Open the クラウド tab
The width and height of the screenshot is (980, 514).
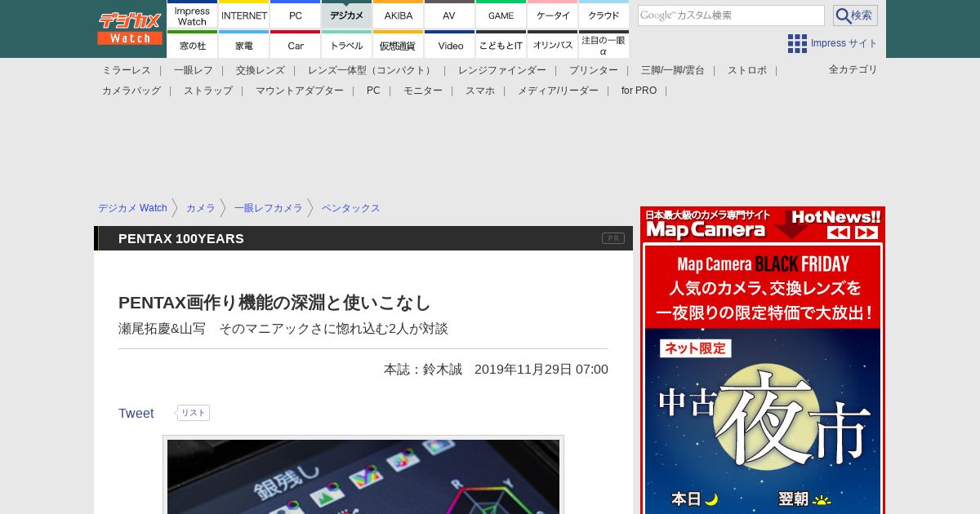tap(604, 15)
